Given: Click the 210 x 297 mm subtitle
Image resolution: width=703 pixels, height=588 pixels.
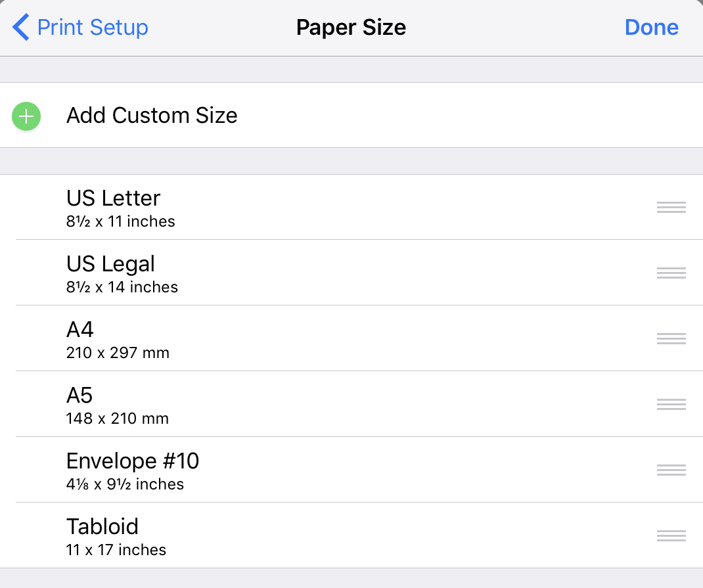Looking at the screenshot, I should coord(118,353).
